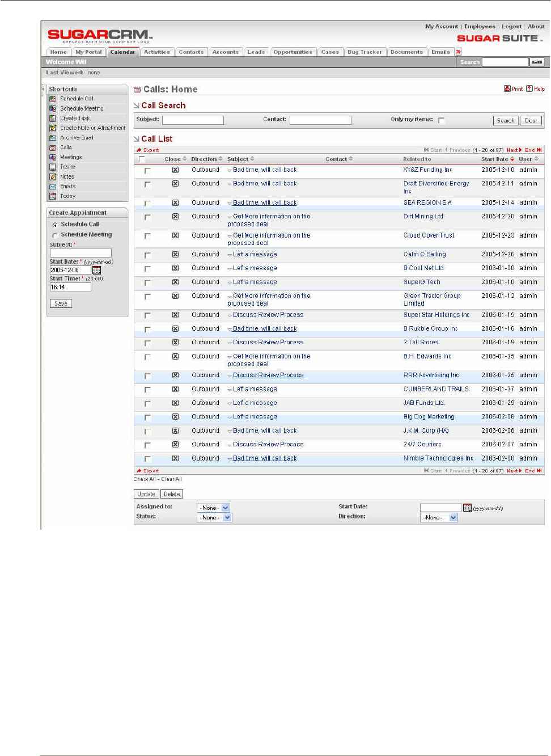
Task: Click Emails shortcut icon
Action: pos(53,187)
